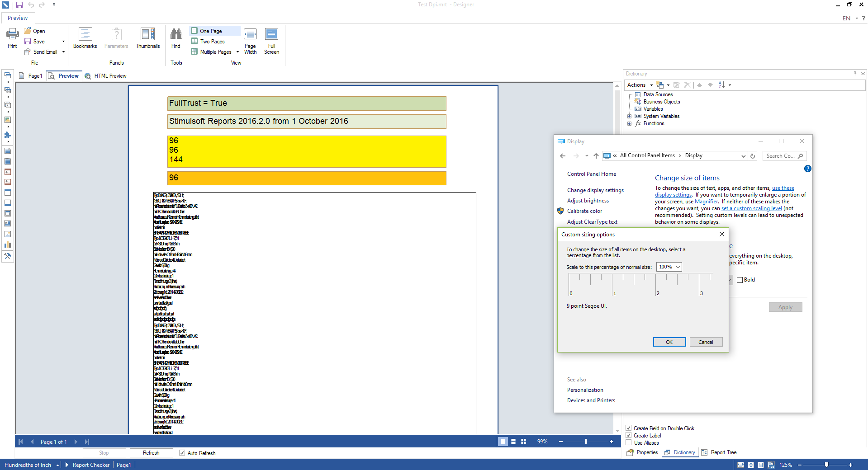Select single page view mode in preview bar
The image size is (868, 470).
[503, 442]
